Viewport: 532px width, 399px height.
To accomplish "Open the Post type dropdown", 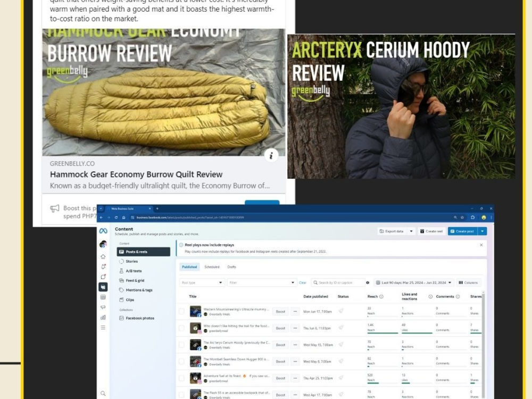I will point(202,282).
